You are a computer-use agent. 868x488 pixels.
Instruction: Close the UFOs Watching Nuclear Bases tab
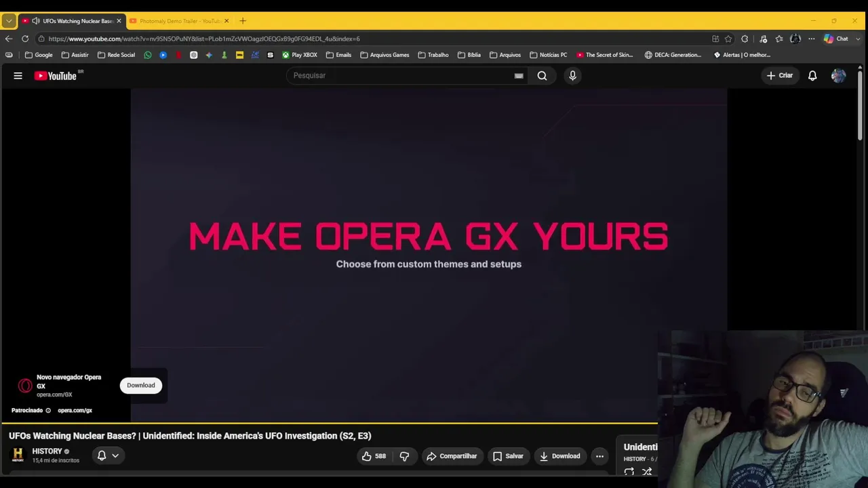point(119,21)
